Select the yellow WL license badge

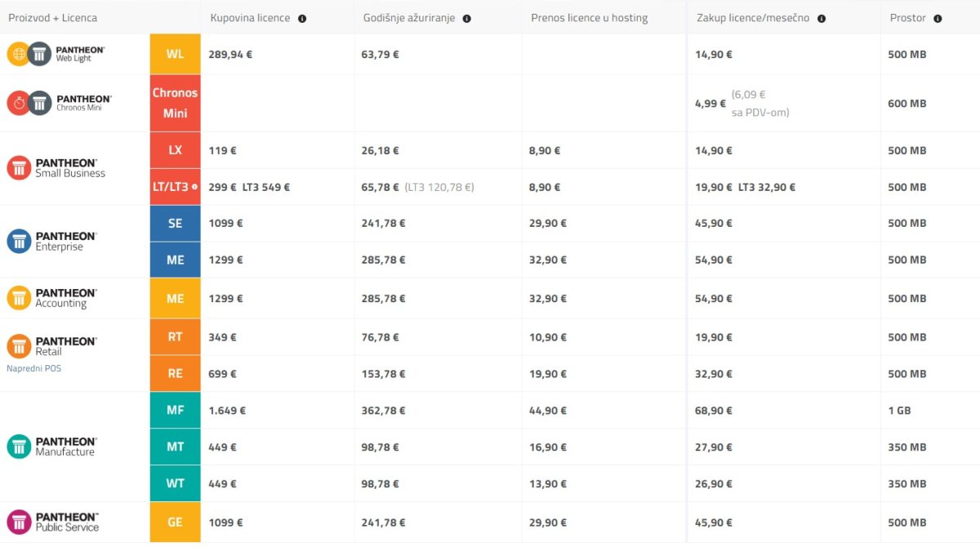point(175,54)
